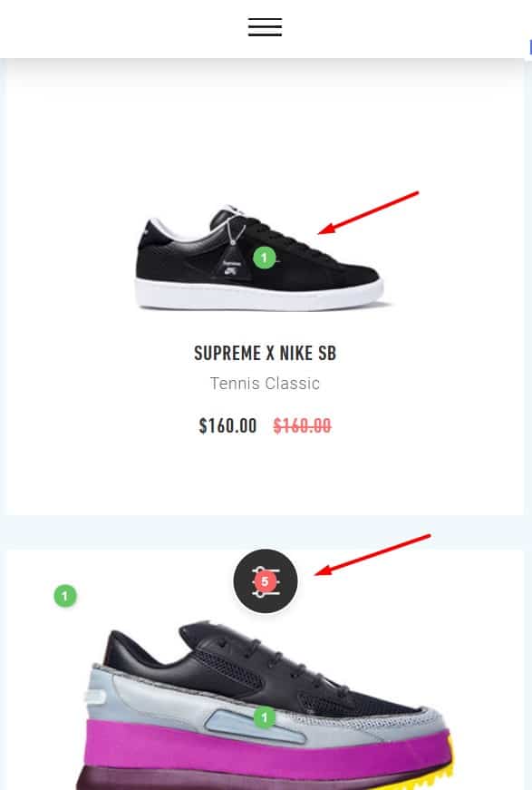Click the green badge in second card's corner
The image size is (532, 790).
65,596
